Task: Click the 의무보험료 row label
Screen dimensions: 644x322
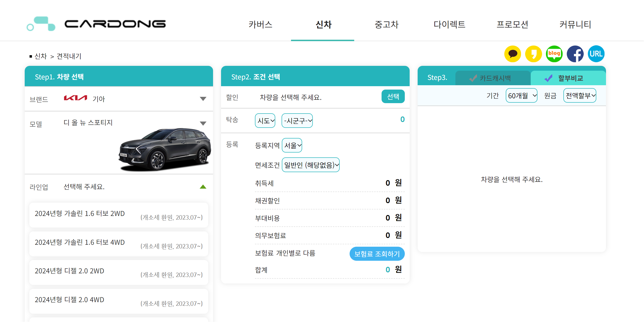Action: point(270,236)
